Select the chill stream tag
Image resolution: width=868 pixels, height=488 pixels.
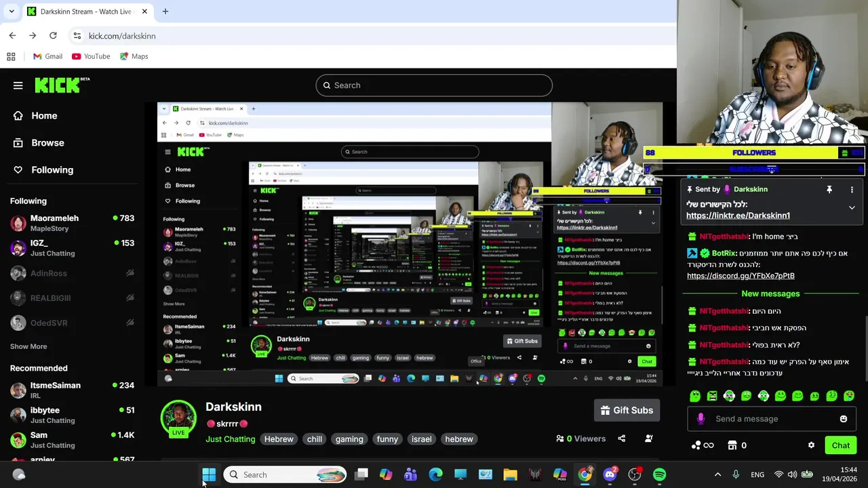pos(315,439)
